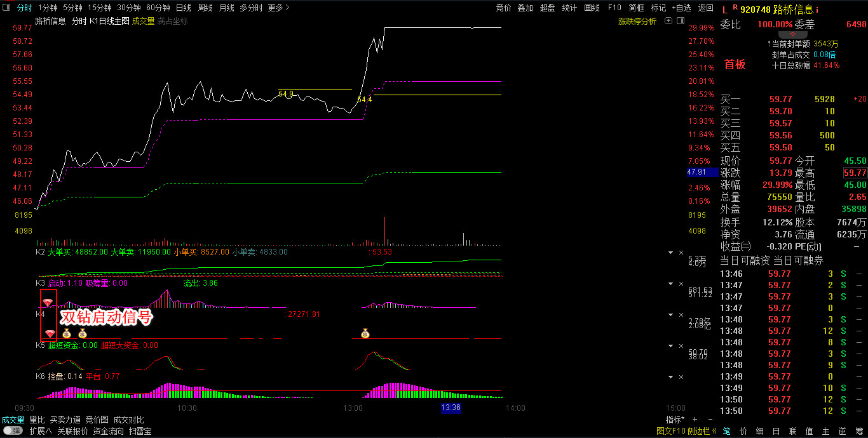This screenshot has width=868, height=438.
Task: Click the red L marker before stock code
Action: point(725,10)
